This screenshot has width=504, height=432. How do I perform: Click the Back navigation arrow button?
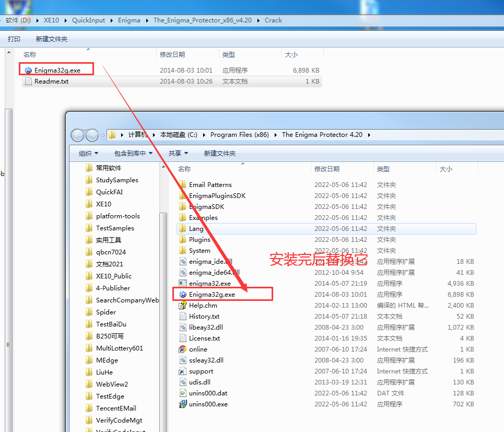point(77,135)
